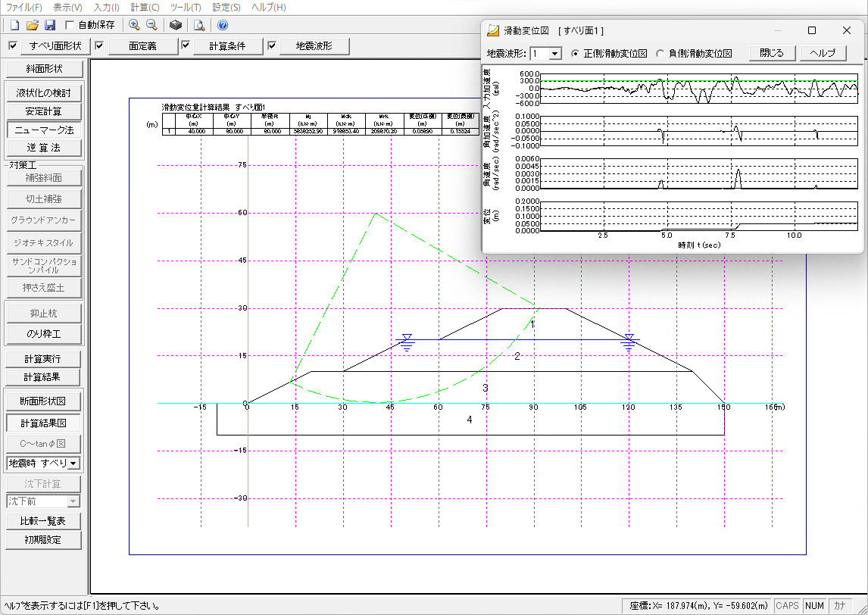Click the のり枠工 button
The height and width of the screenshot is (615, 868).
[x=44, y=334]
